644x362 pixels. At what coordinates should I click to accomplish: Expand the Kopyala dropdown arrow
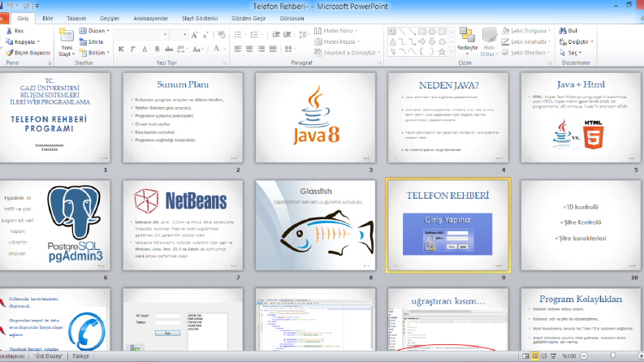39,42
